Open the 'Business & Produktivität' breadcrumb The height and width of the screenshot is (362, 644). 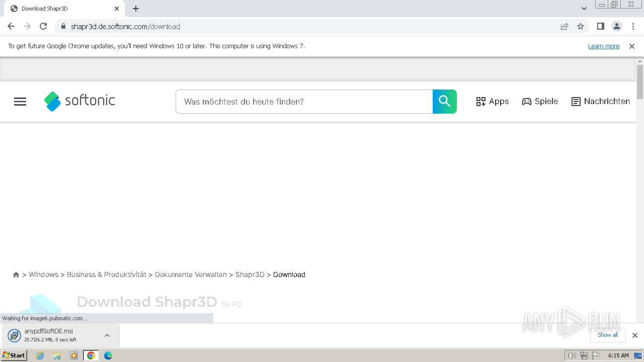(x=107, y=275)
